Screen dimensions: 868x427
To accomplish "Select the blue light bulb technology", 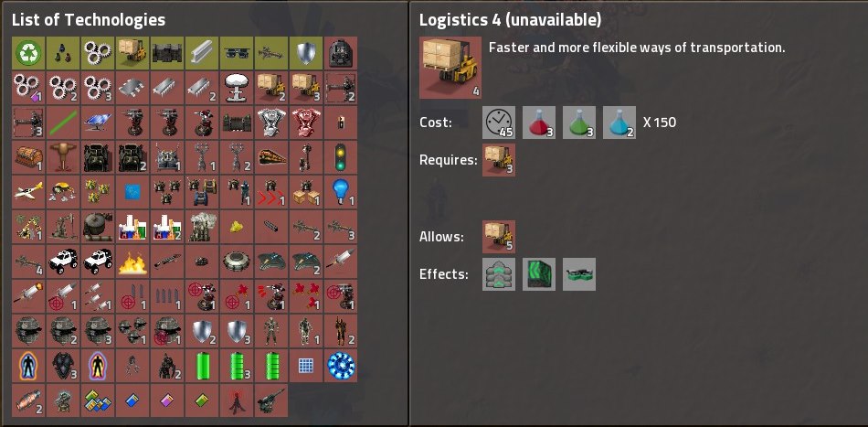I will pyautogui.click(x=341, y=192).
